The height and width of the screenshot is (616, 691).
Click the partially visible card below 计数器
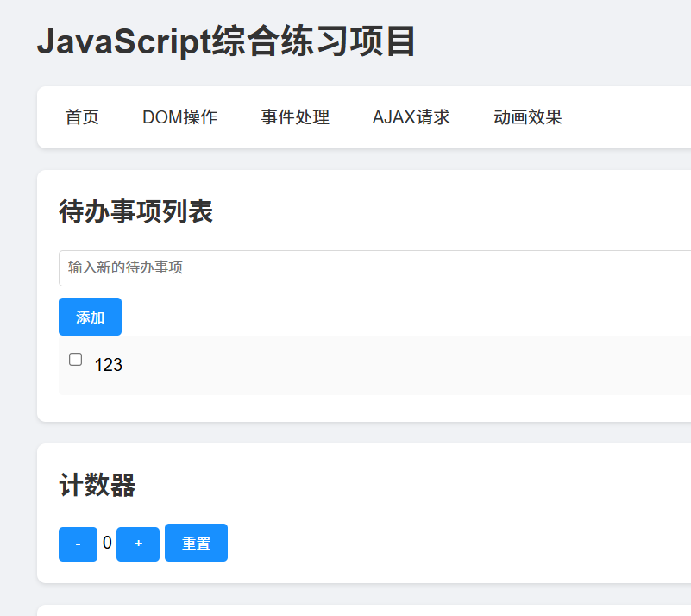pyautogui.click(x=362, y=610)
